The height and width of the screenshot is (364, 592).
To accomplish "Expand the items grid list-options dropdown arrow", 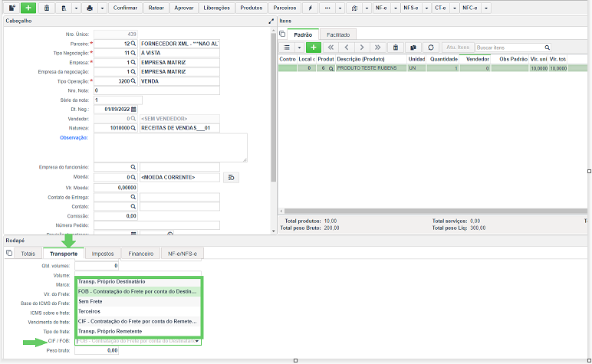I will (299, 48).
